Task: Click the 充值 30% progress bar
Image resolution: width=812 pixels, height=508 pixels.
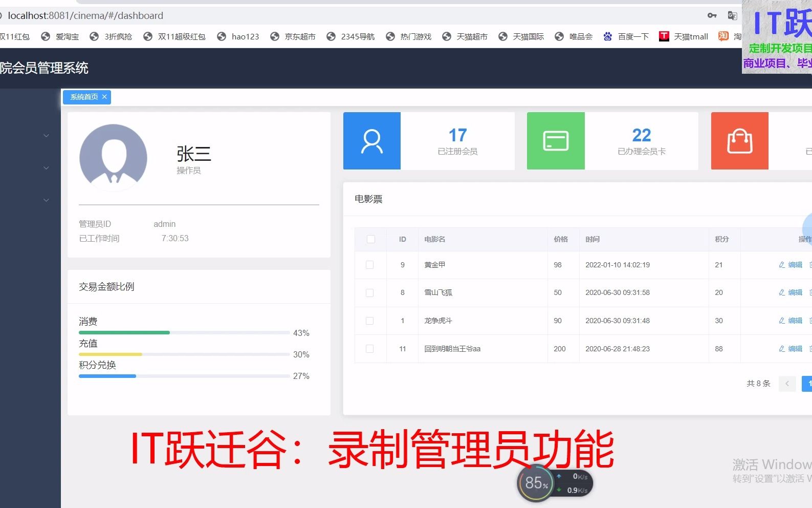Action: tap(184, 354)
